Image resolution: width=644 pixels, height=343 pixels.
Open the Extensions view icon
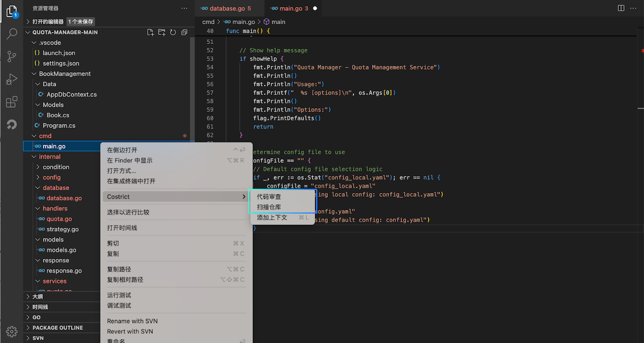(x=11, y=102)
